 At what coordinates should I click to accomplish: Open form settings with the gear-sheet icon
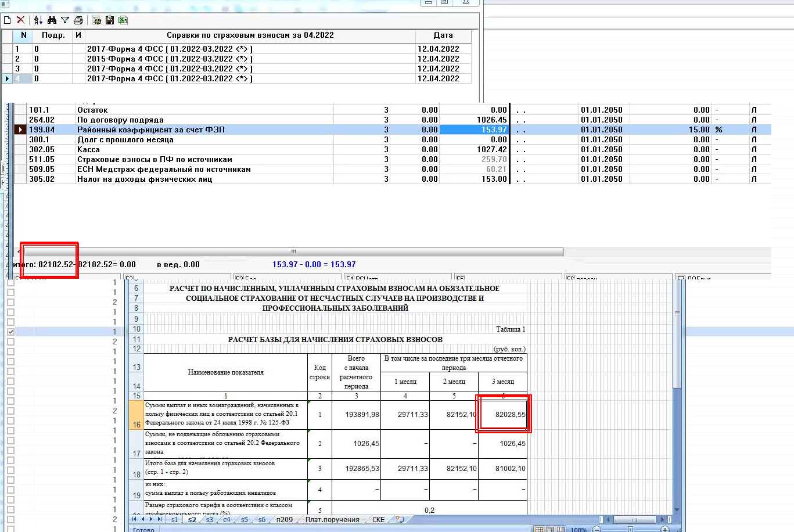tap(96, 20)
